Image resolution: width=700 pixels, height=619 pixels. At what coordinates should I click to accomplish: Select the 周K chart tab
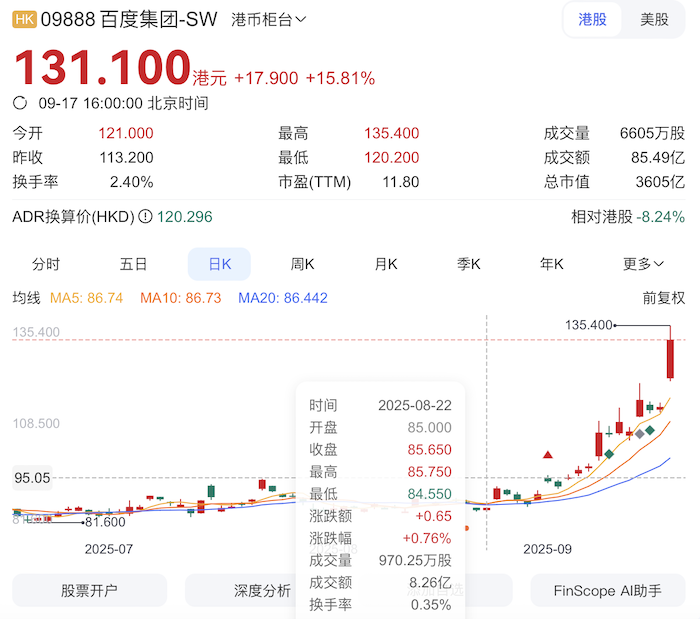302,264
